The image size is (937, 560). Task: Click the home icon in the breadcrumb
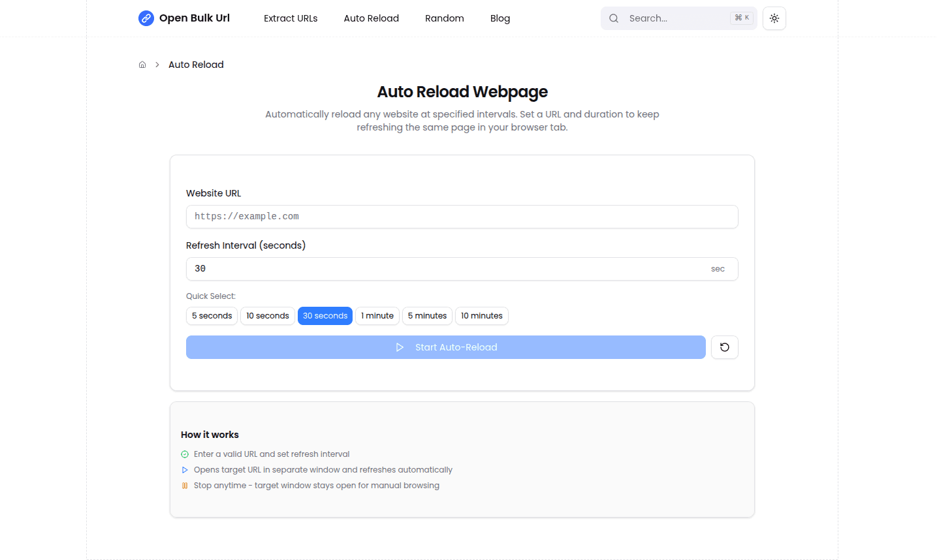click(x=142, y=64)
